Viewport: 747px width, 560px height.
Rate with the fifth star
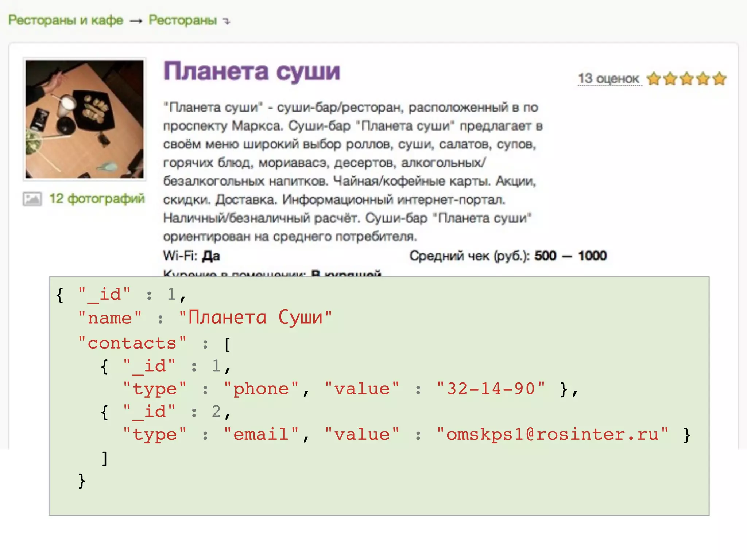tap(720, 78)
